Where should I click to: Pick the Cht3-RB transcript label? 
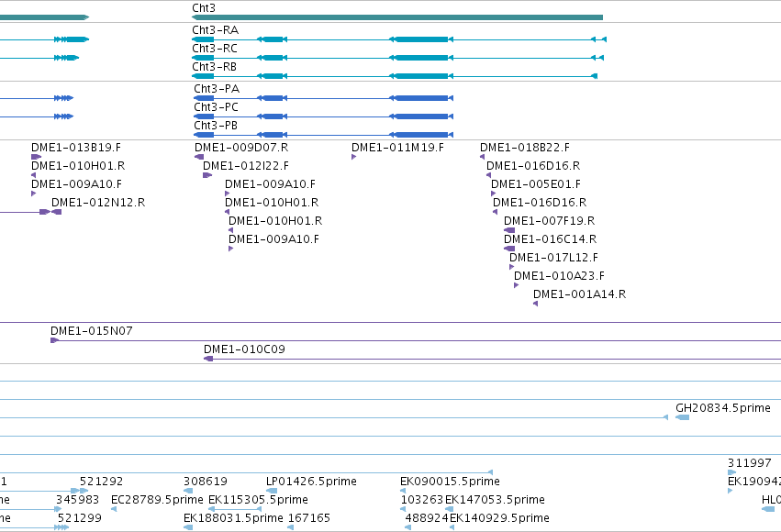coord(214,67)
